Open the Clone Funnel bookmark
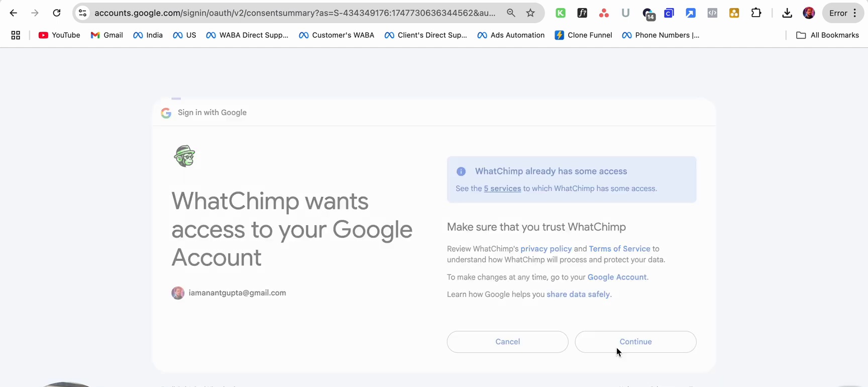The width and height of the screenshot is (868, 387). 583,35
